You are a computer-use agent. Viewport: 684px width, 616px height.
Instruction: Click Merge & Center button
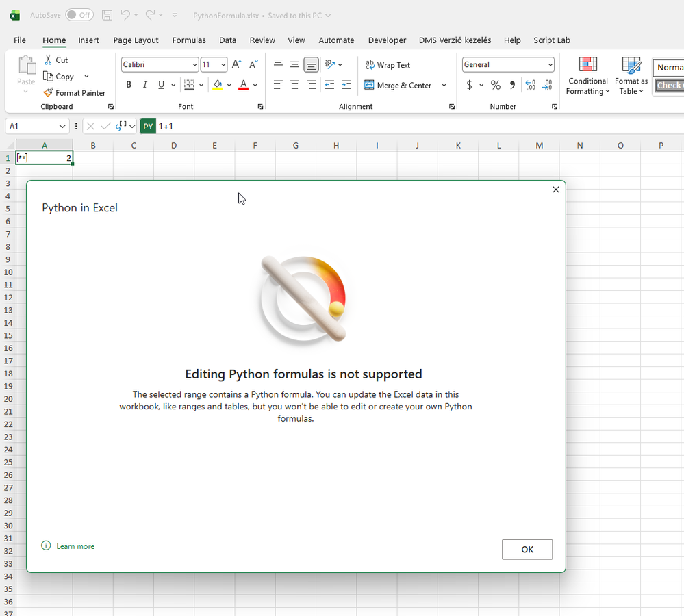pyautogui.click(x=398, y=85)
